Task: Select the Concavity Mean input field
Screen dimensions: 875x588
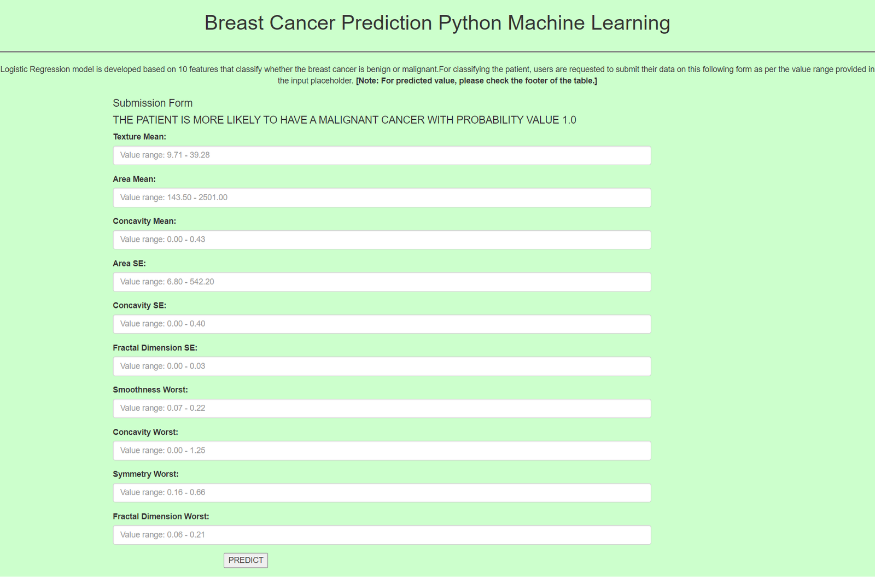Action: [382, 240]
